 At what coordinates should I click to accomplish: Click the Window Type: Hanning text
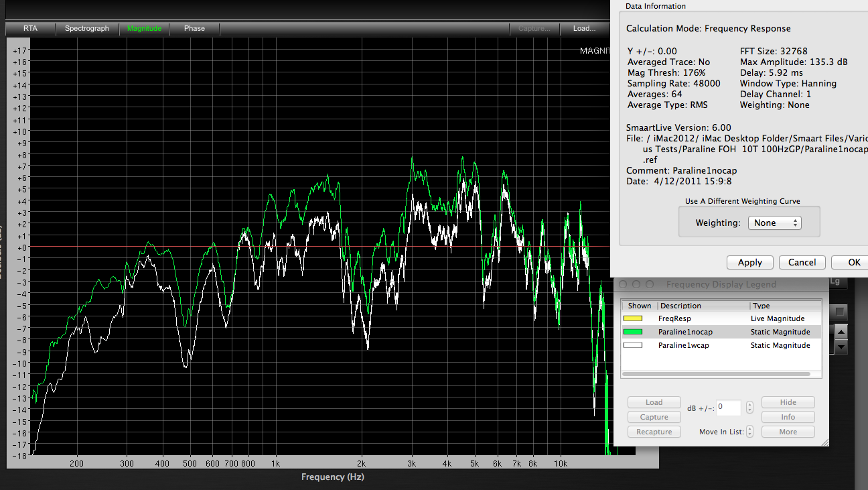(788, 84)
